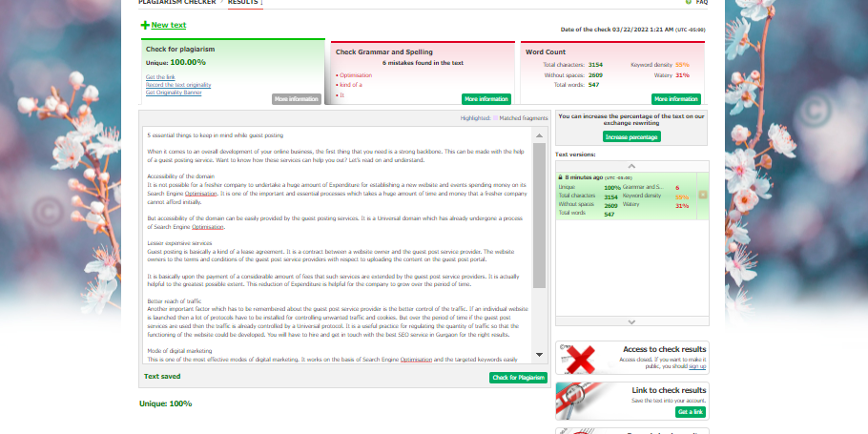Click More information in Grammar and Spelling panel
Screen dimensions: 868x434
point(486,99)
